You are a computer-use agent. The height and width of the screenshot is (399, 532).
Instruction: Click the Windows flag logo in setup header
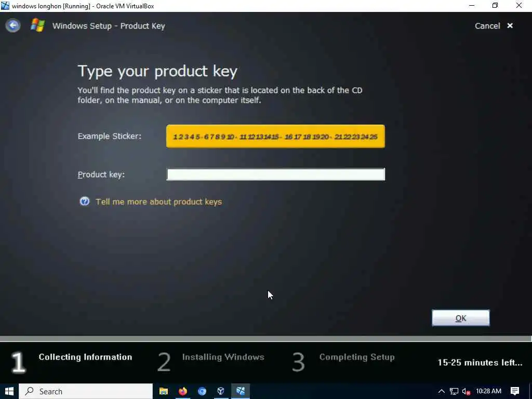click(x=37, y=25)
